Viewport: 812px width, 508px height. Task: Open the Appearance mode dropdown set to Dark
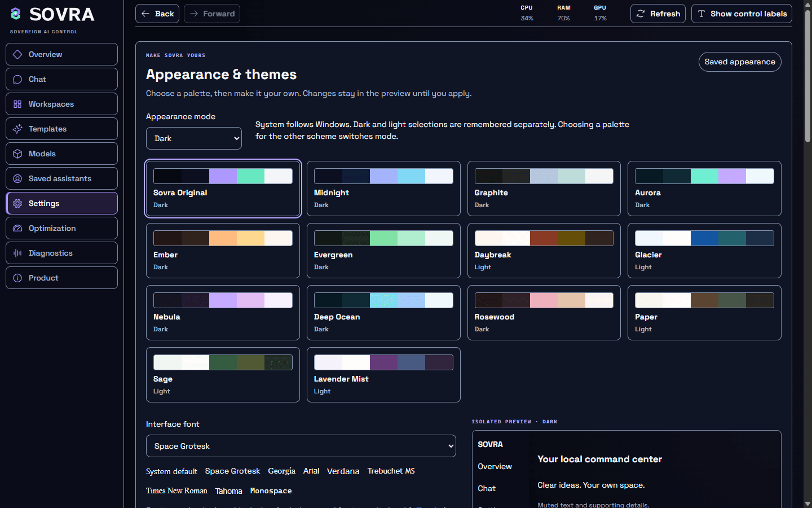tap(194, 138)
